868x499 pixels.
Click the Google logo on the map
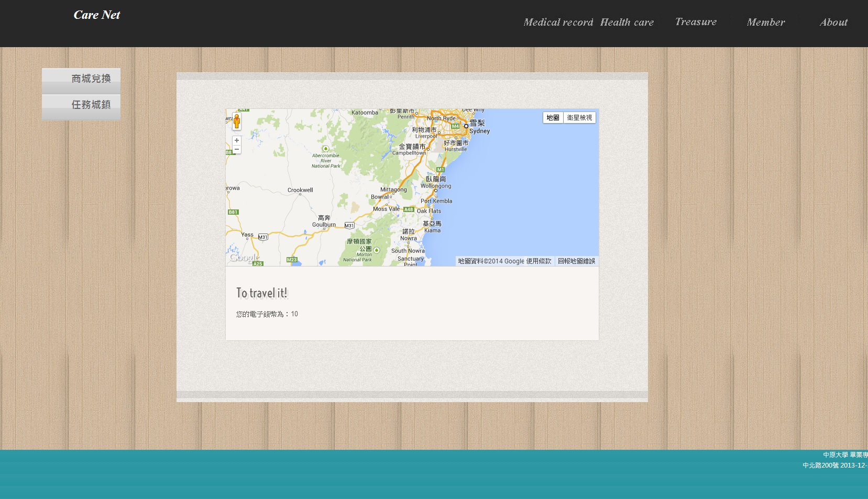244,258
